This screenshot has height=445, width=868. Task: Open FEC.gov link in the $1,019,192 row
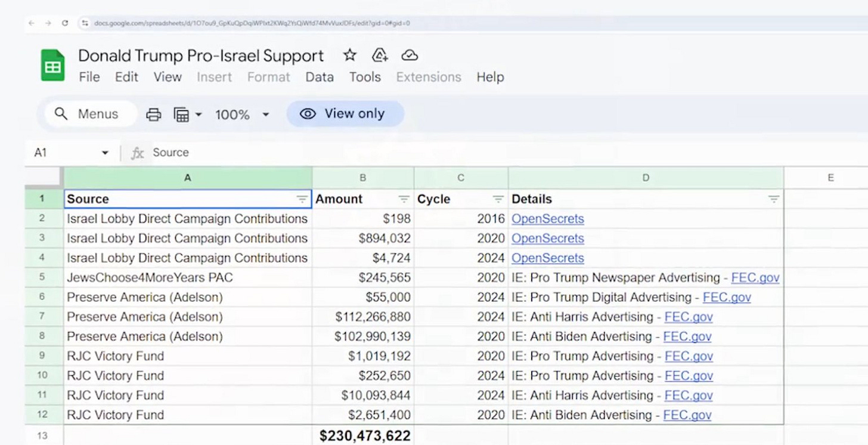coord(689,357)
